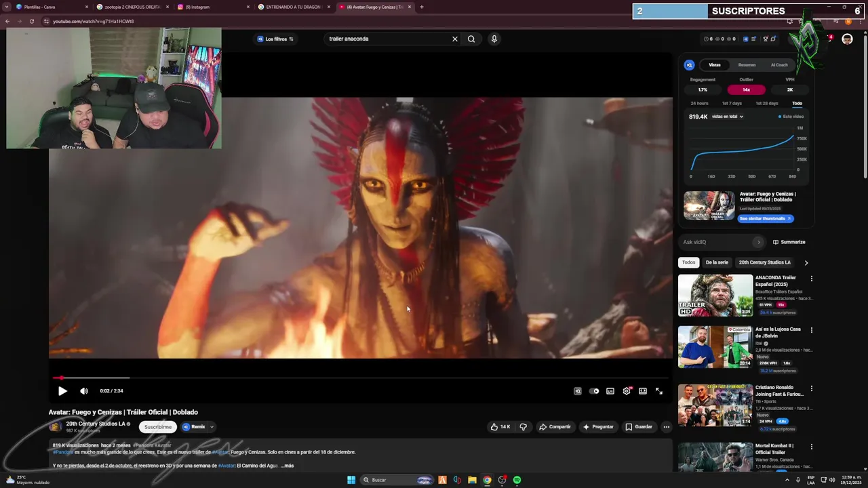Click the Preguntar ask button
Viewport: 868px width, 488px height.
[x=598, y=427]
